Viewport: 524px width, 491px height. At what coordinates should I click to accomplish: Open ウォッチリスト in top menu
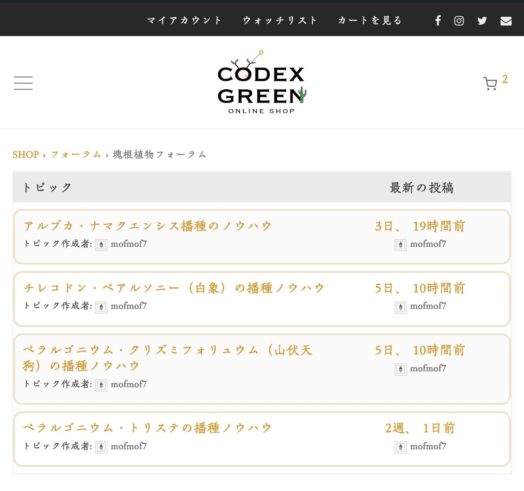tap(280, 20)
